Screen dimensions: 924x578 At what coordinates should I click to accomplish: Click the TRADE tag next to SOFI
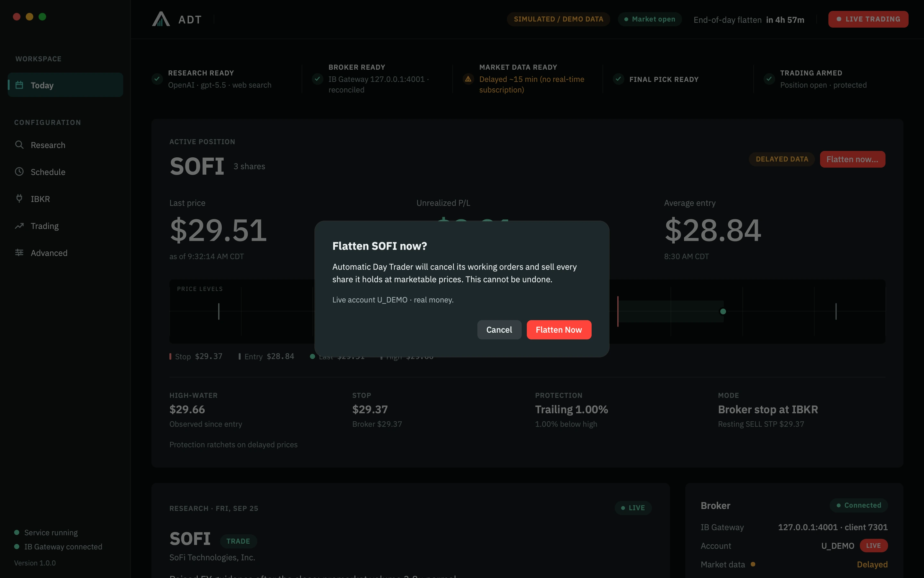point(238,541)
